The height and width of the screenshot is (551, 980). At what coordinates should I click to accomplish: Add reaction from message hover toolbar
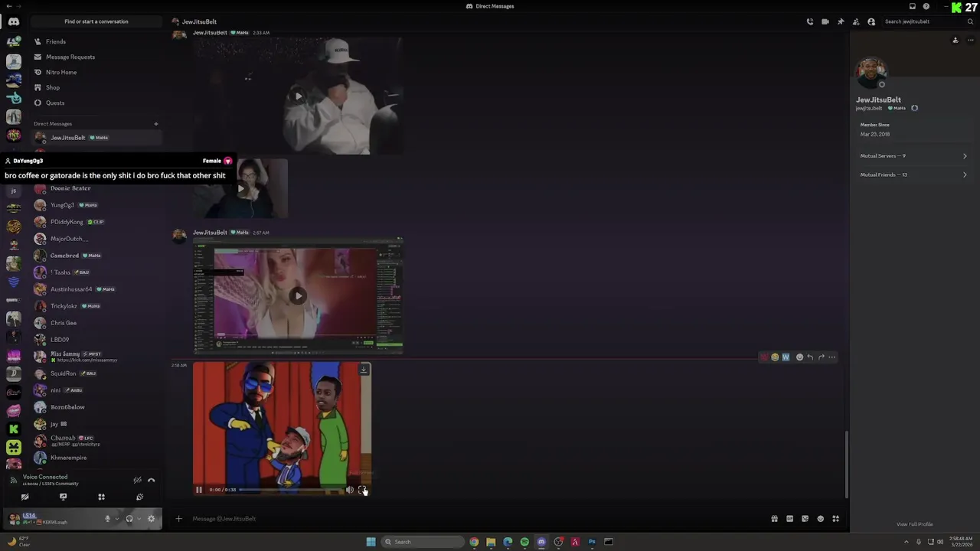pyautogui.click(x=799, y=357)
